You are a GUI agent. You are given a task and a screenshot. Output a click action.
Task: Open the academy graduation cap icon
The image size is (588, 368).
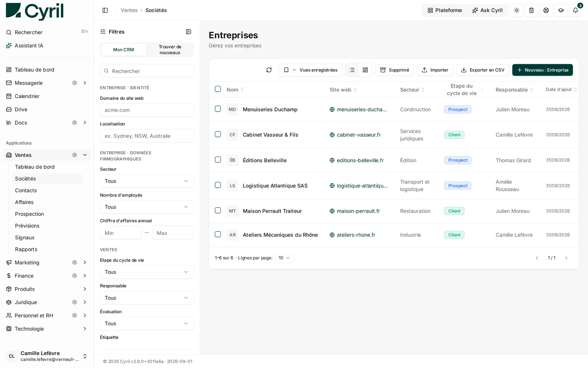(561, 10)
